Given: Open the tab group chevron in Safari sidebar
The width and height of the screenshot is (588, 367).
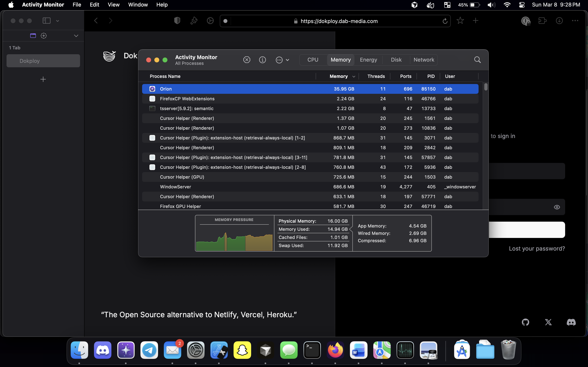Looking at the screenshot, I should tap(76, 36).
